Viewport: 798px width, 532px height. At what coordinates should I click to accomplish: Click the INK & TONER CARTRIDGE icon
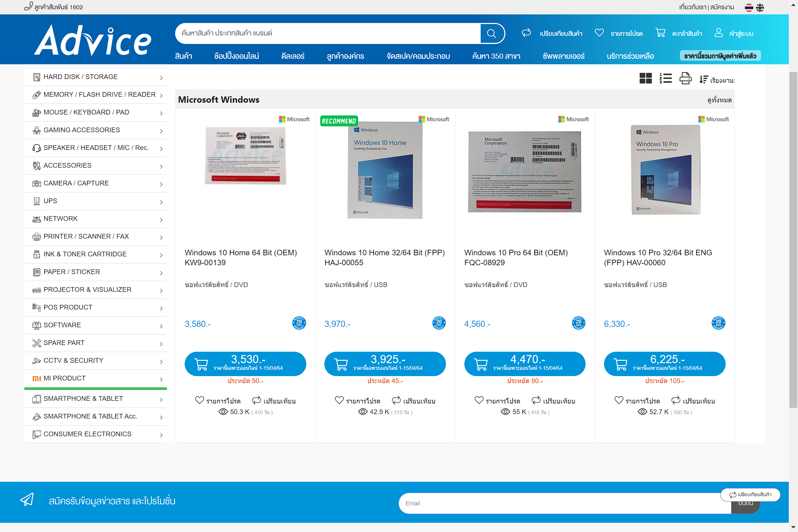[x=37, y=255]
